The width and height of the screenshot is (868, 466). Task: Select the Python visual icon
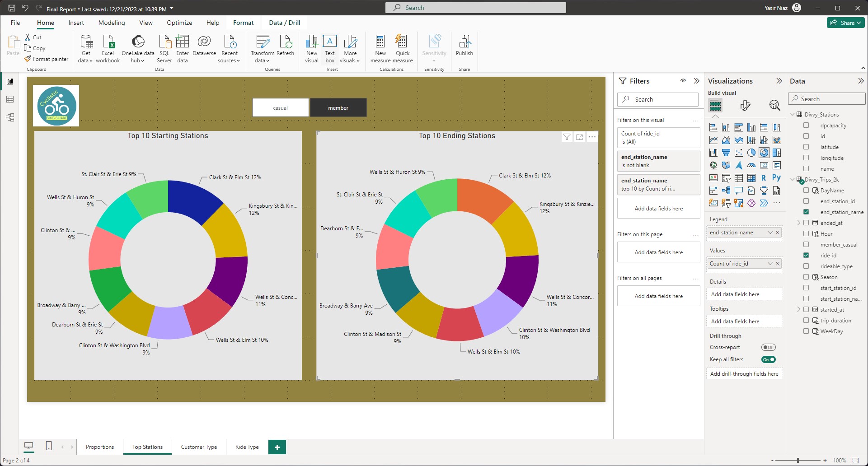click(776, 178)
